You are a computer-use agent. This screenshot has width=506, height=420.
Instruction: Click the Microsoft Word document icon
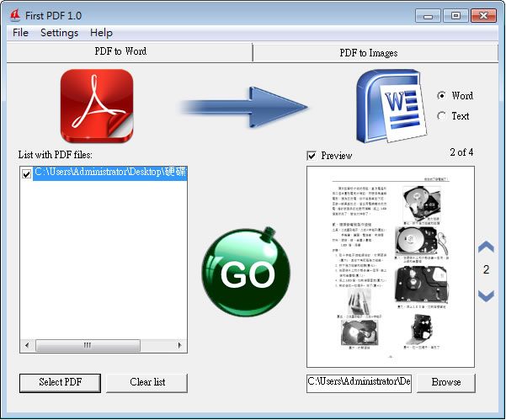pos(391,106)
